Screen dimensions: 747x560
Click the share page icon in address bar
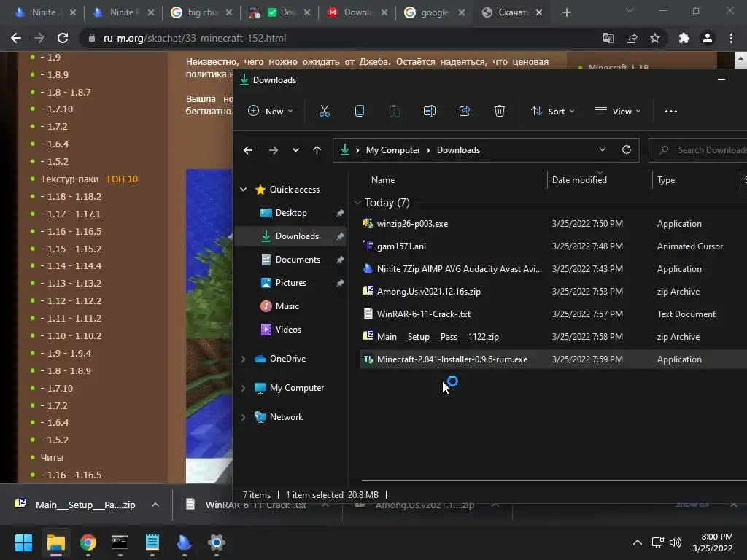tap(632, 38)
